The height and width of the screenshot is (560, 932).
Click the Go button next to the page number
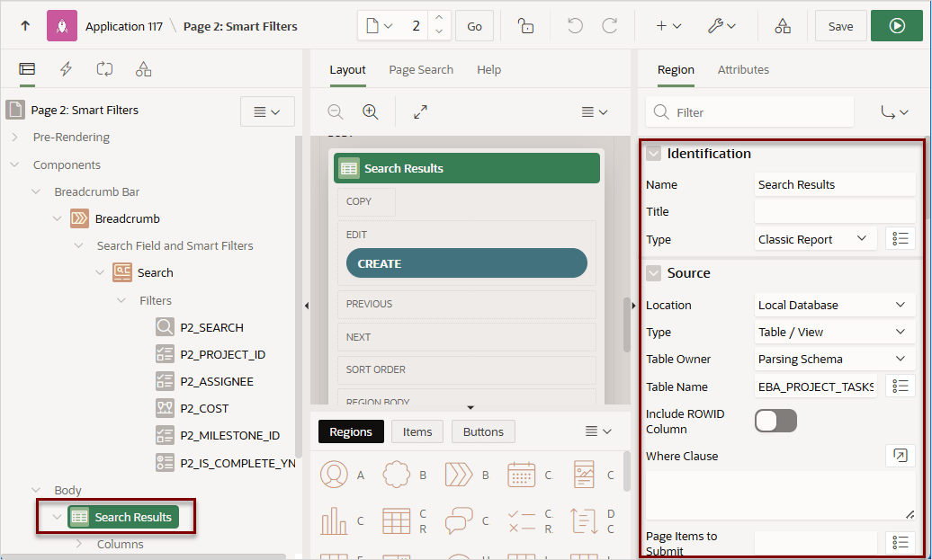coord(474,26)
